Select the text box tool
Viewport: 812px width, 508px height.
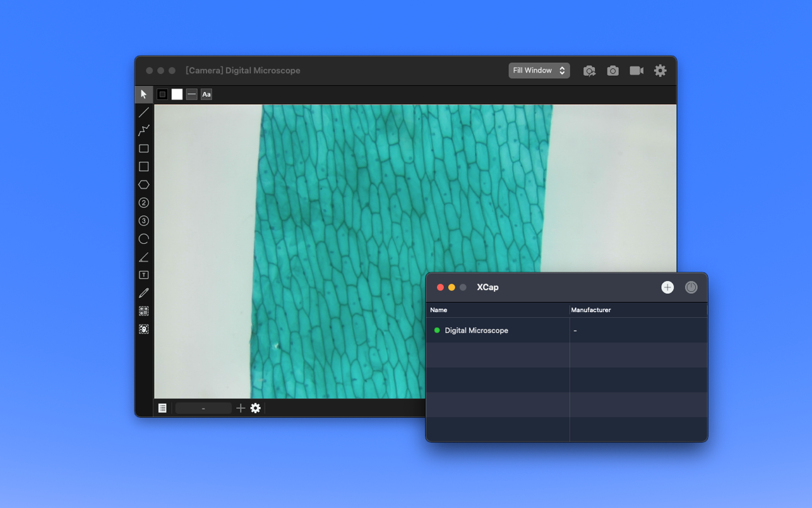pyautogui.click(x=144, y=275)
